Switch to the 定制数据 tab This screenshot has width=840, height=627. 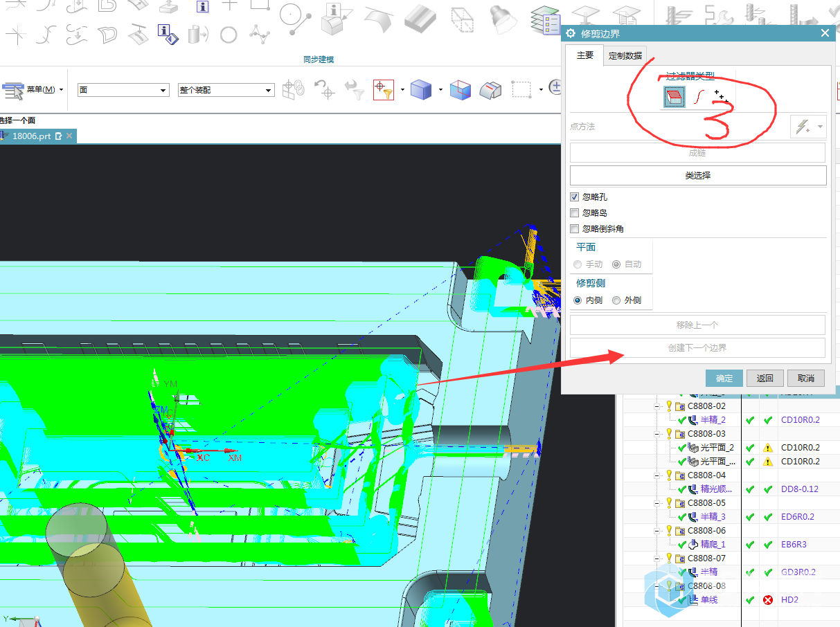point(625,56)
